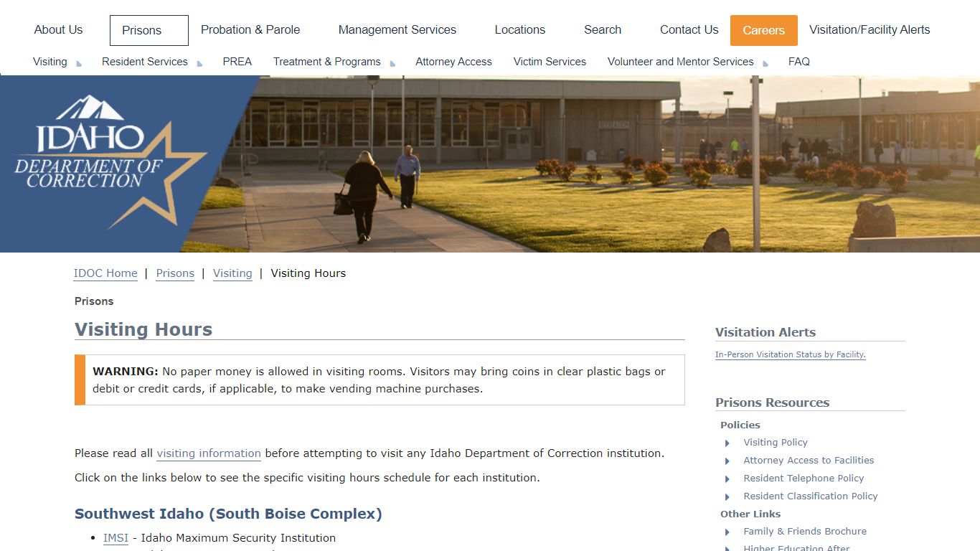Viewport: 980px width, 551px height.
Task: Open the Visiting Policy link
Action: 776,443
